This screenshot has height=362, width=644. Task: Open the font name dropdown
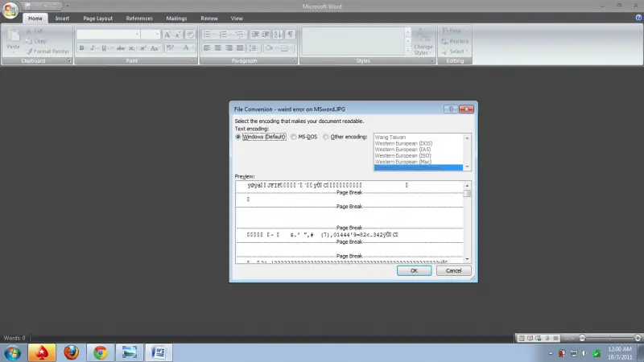(x=137, y=35)
